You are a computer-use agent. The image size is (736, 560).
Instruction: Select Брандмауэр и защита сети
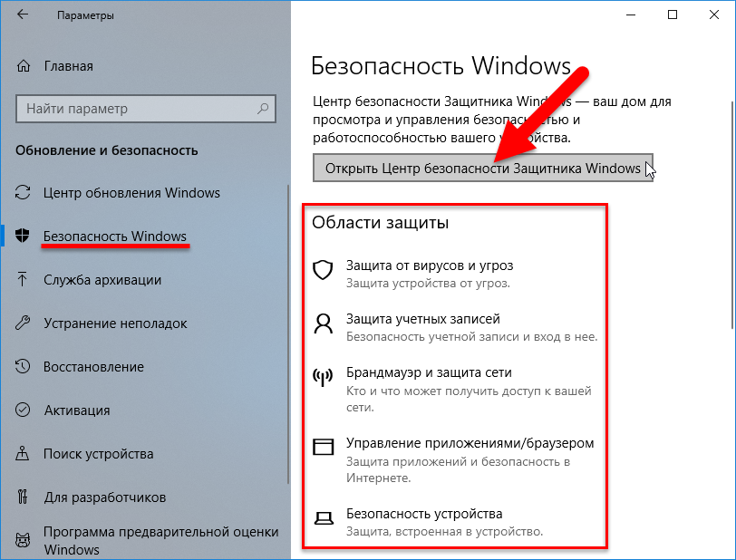pos(429,372)
